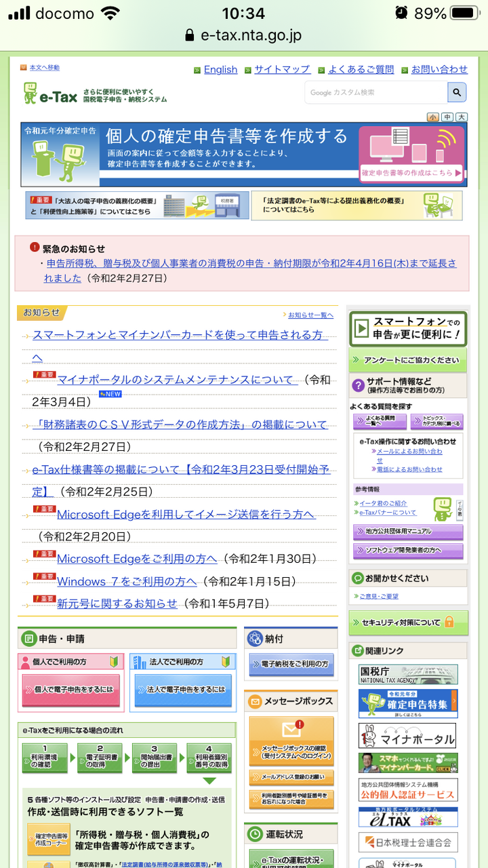Click the e-Tax logo
Viewport: 488px width, 868px height.
coord(51,93)
